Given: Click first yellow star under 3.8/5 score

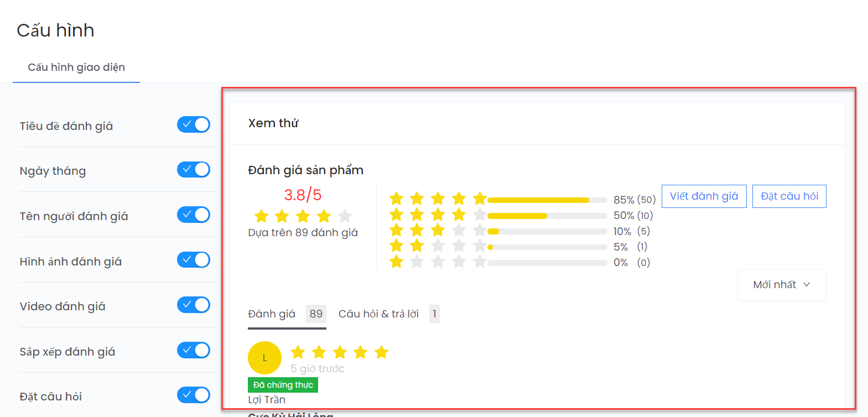Looking at the screenshot, I should coord(261,216).
